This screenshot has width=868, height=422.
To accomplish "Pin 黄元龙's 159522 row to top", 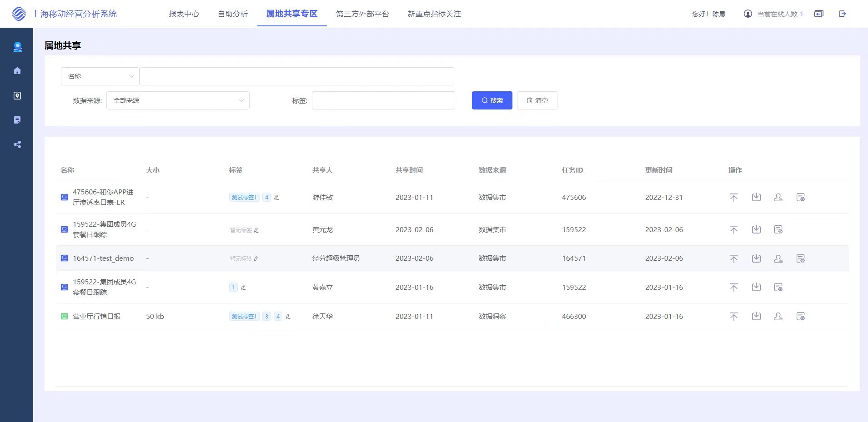I will pos(734,229).
